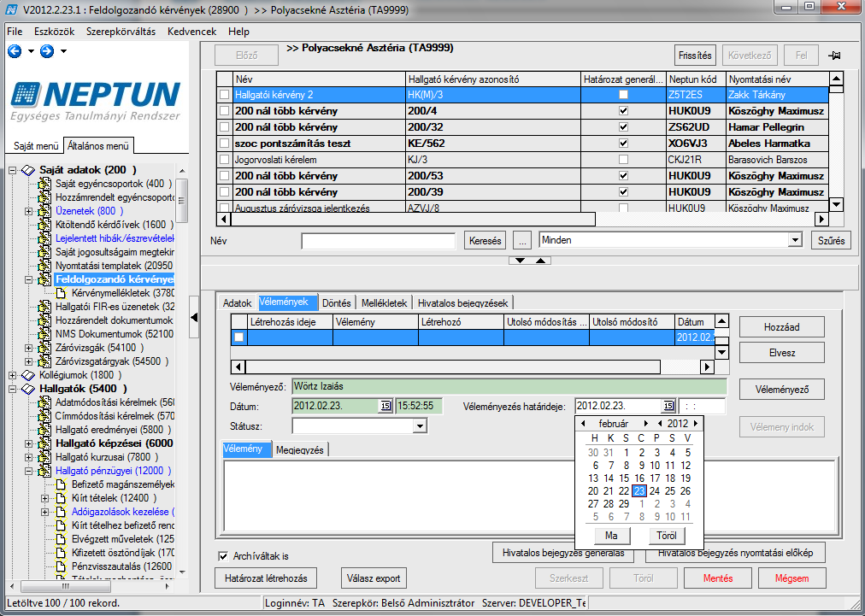The height and width of the screenshot is (616, 865).
Task: Click the Frissítés button
Action: click(x=695, y=56)
